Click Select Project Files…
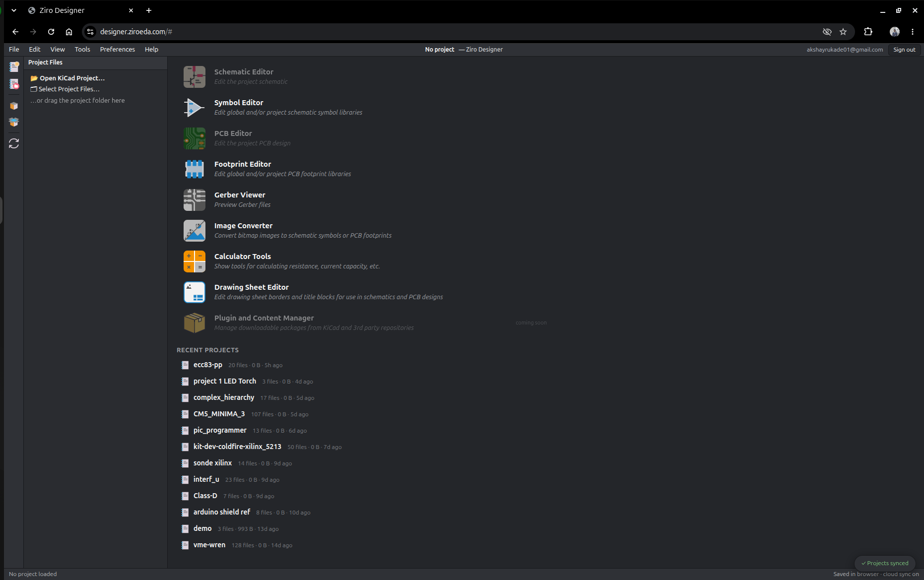The image size is (924, 580). click(65, 89)
